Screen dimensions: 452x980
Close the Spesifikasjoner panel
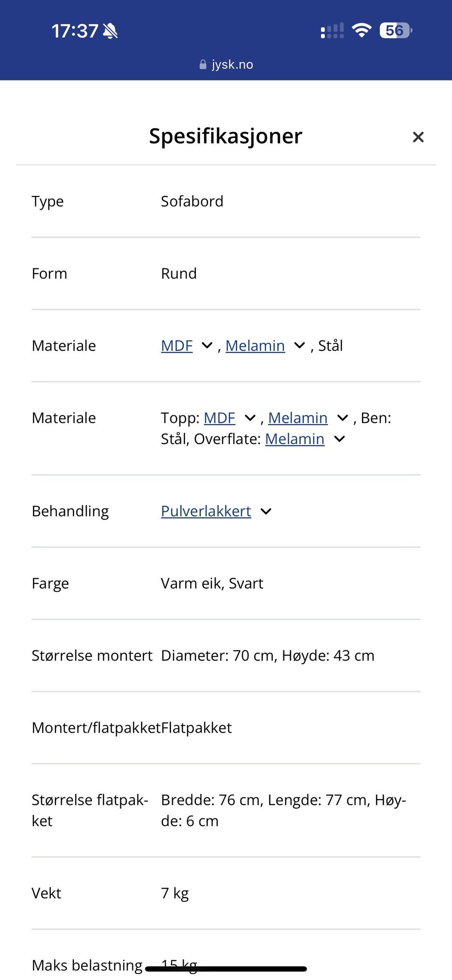pos(418,137)
